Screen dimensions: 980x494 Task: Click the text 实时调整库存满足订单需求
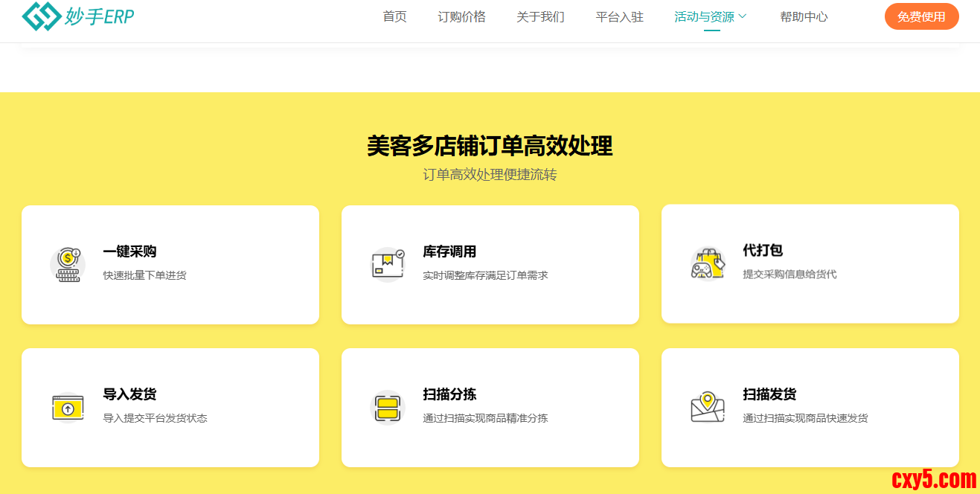tap(485, 275)
